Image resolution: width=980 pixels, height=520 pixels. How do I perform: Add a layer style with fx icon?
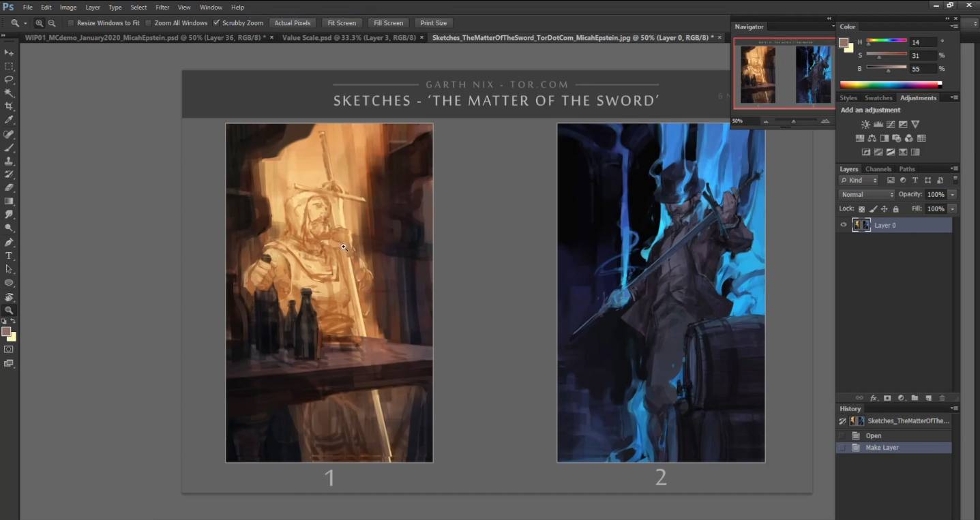[x=874, y=398]
